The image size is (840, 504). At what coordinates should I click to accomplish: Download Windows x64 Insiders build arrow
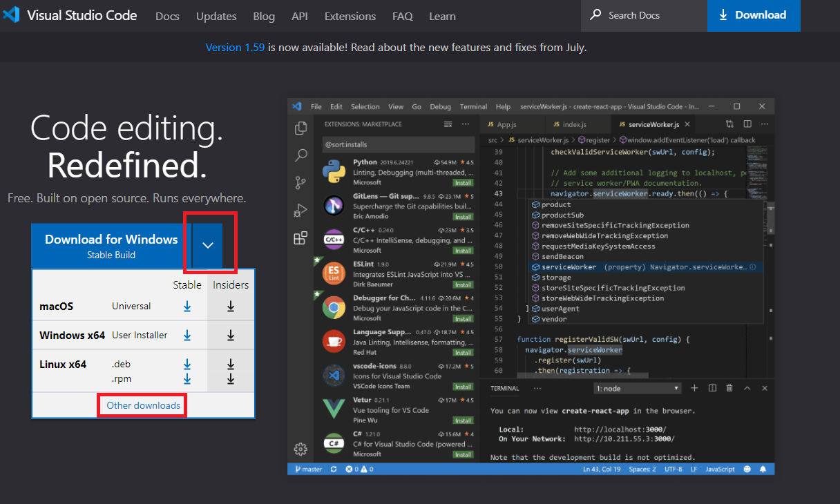(231, 335)
